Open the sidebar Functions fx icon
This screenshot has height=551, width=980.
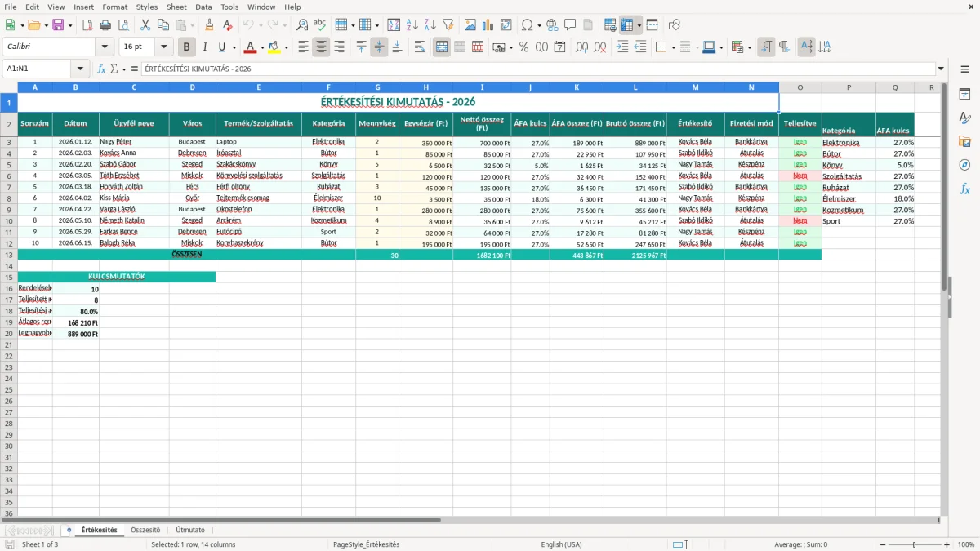964,189
